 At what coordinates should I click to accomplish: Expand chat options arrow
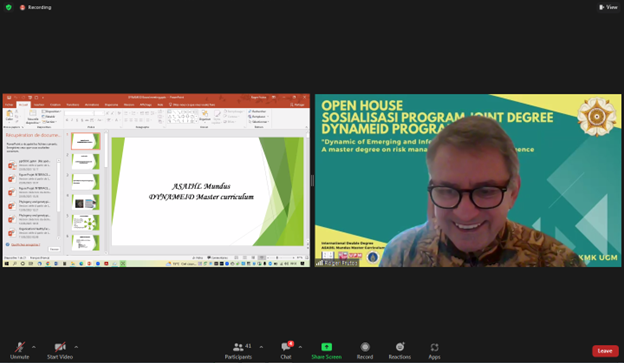point(300,347)
